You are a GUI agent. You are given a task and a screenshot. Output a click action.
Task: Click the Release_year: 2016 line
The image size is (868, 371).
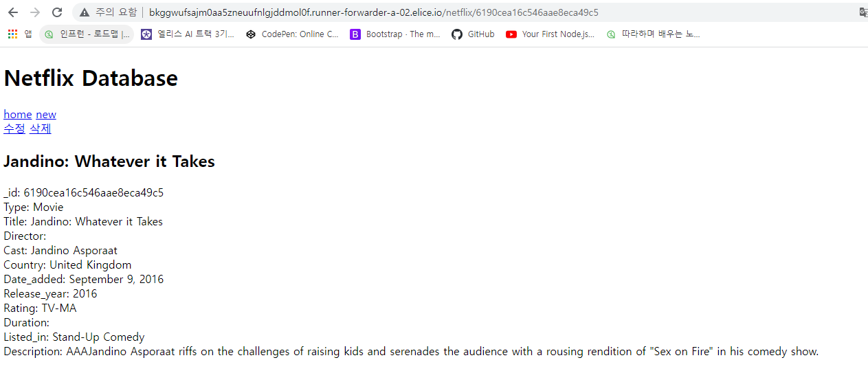pos(50,294)
